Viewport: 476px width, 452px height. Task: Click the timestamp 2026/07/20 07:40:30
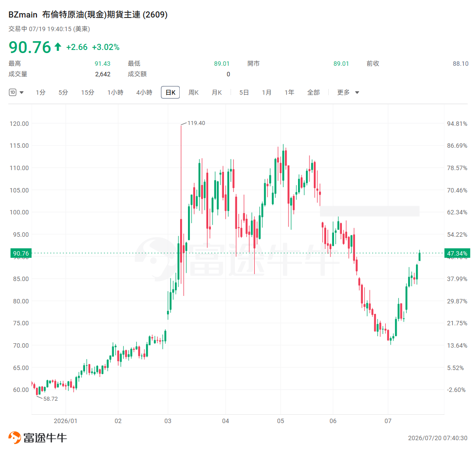point(438,438)
